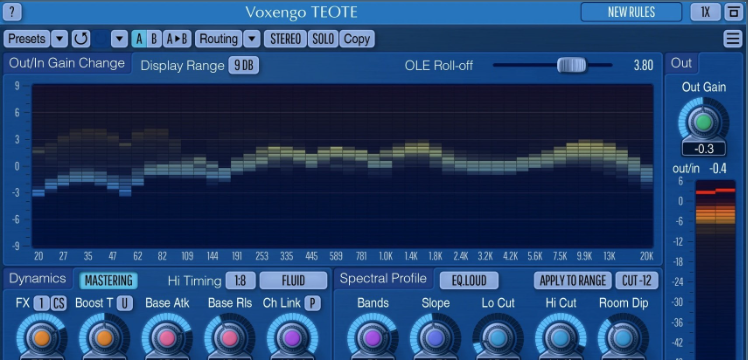The image size is (748, 360).
Task: Click the Base Rls knob
Action: (x=229, y=338)
